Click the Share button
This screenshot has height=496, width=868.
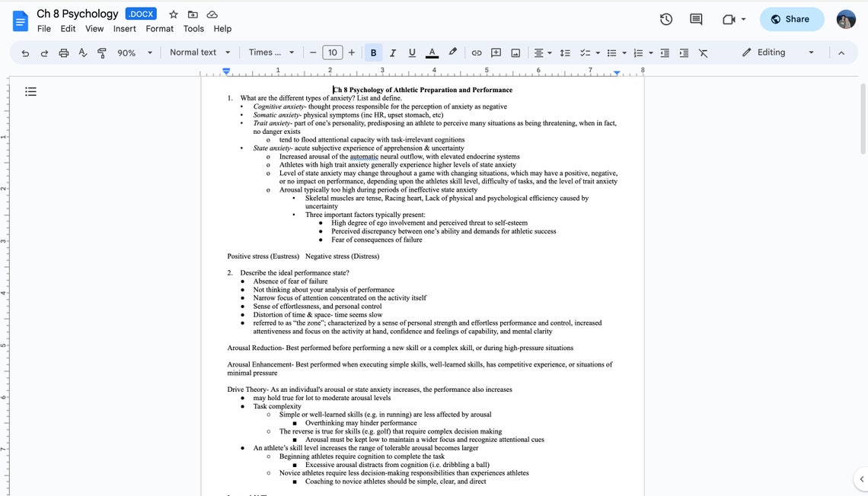pyautogui.click(x=792, y=19)
